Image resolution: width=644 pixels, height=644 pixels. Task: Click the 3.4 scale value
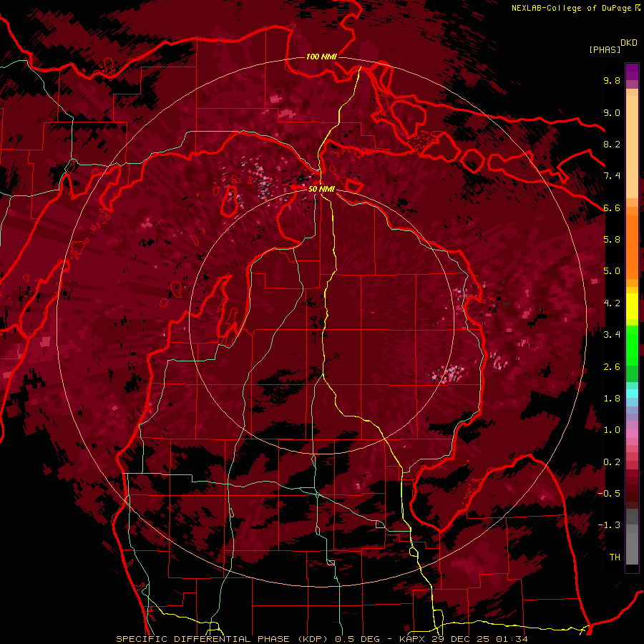click(x=612, y=335)
